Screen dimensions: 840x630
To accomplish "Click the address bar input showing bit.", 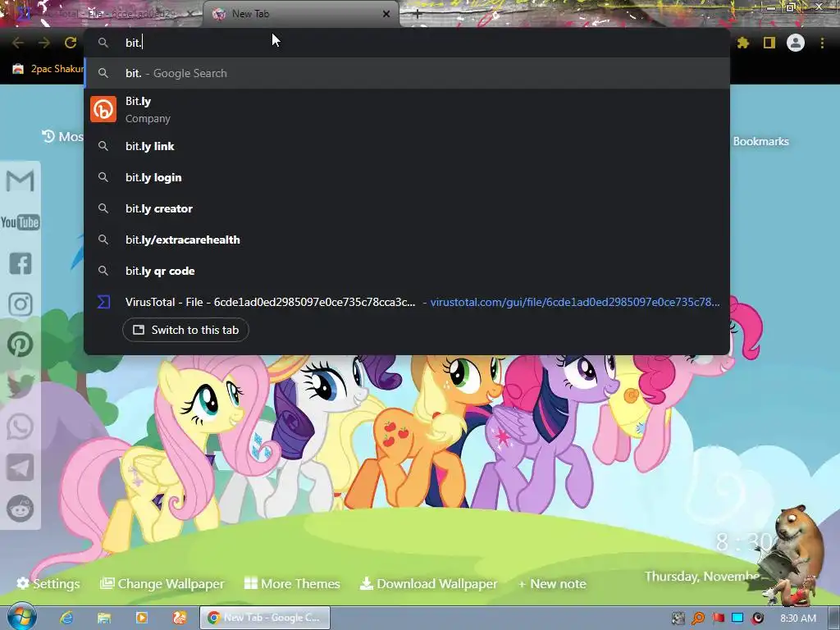I will click(x=407, y=43).
